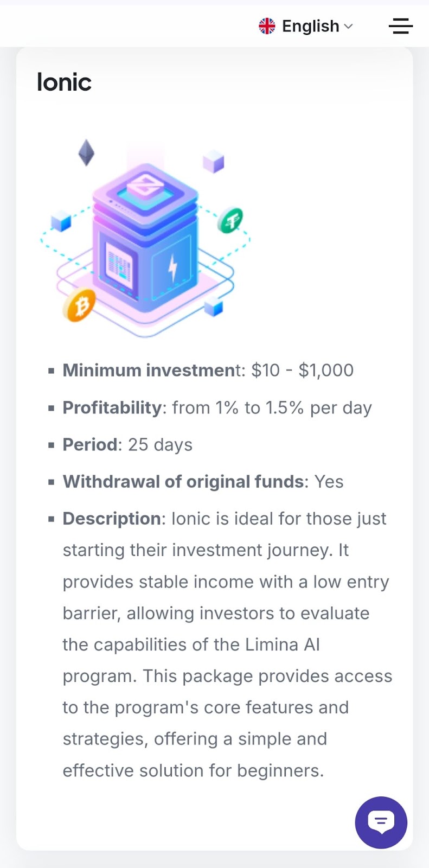Expand the English language dropdown
Screen dimensions: 429x868
point(310,26)
